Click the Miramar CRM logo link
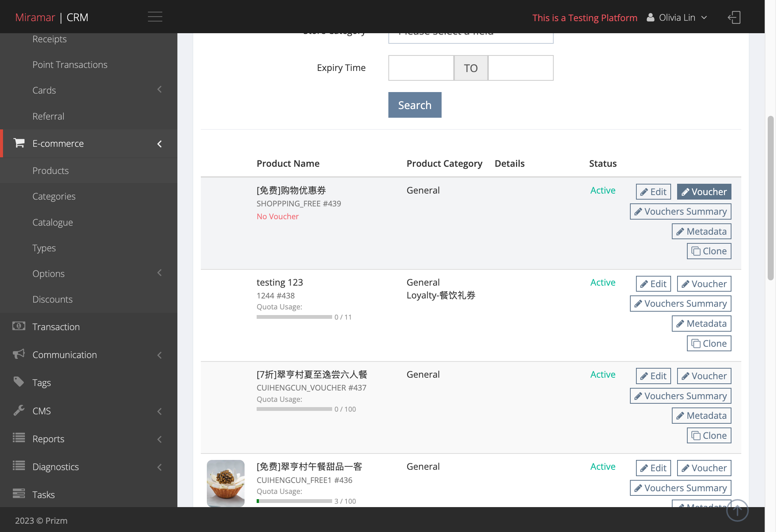The width and height of the screenshot is (776, 532). point(52,17)
